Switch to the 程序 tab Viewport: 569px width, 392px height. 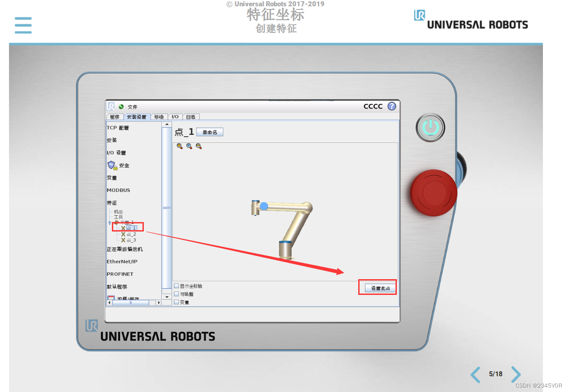point(115,117)
